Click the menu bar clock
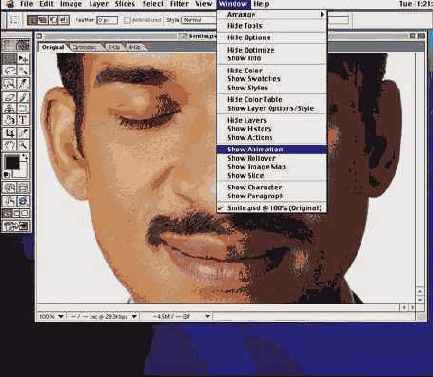This screenshot has width=433, height=377. [x=415, y=4]
